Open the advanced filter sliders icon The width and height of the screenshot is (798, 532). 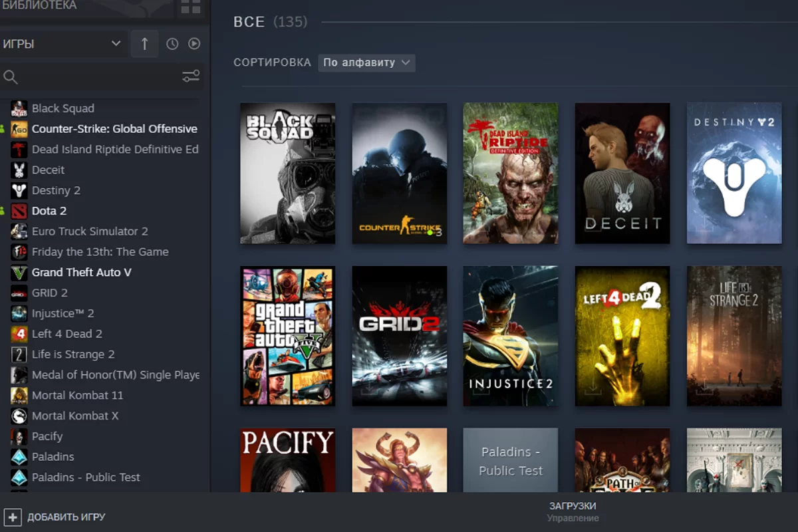pos(191,77)
